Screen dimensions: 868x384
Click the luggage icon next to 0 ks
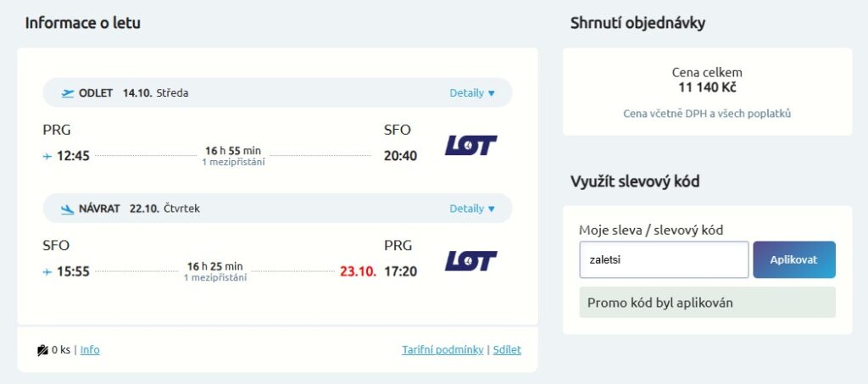click(x=42, y=350)
